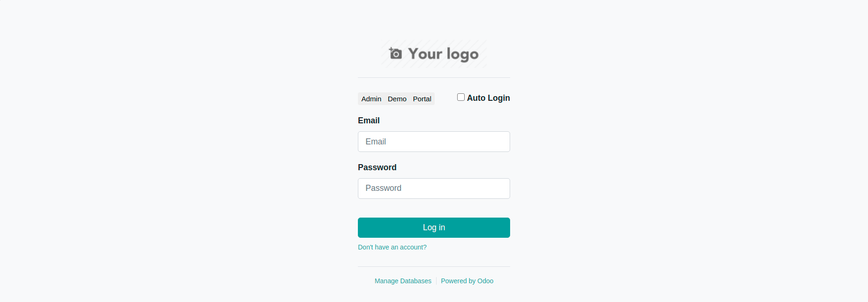Click the bold Email field label
This screenshot has height=302, width=868.
click(x=369, y=121)
